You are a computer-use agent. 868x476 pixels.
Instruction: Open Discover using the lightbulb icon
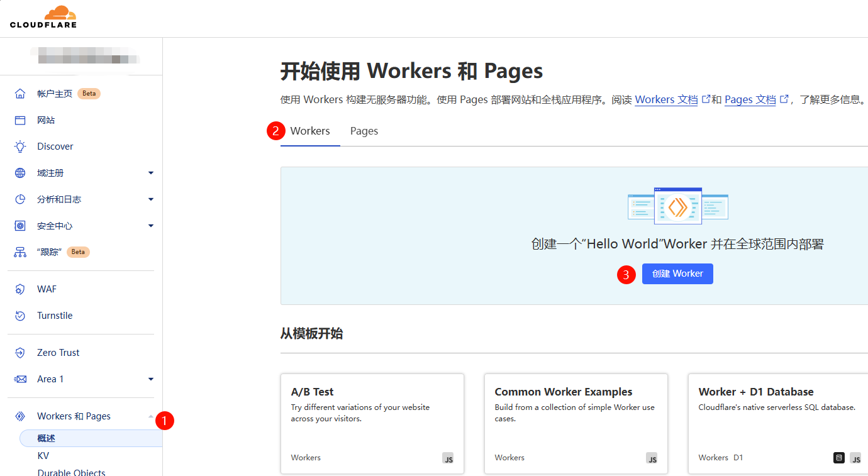(x=19, y=146)
